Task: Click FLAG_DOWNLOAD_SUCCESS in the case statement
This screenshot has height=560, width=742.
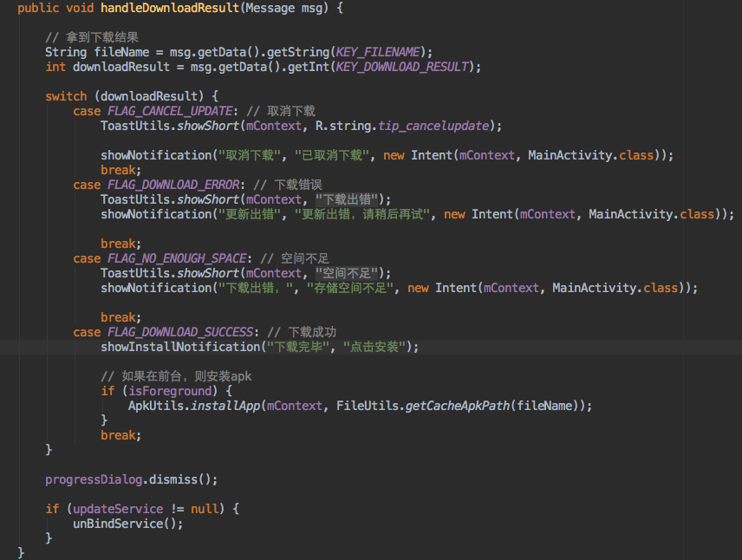Action: coord(180,332)
